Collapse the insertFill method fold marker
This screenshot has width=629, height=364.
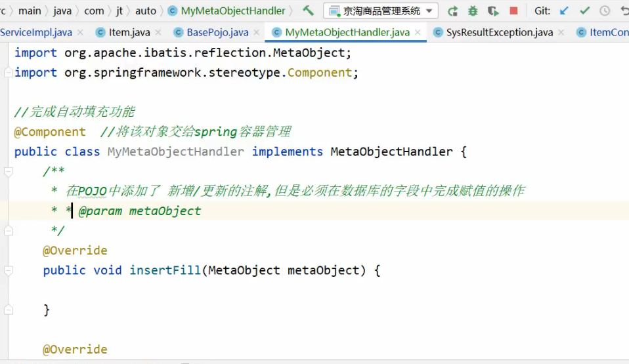(8, 271)
